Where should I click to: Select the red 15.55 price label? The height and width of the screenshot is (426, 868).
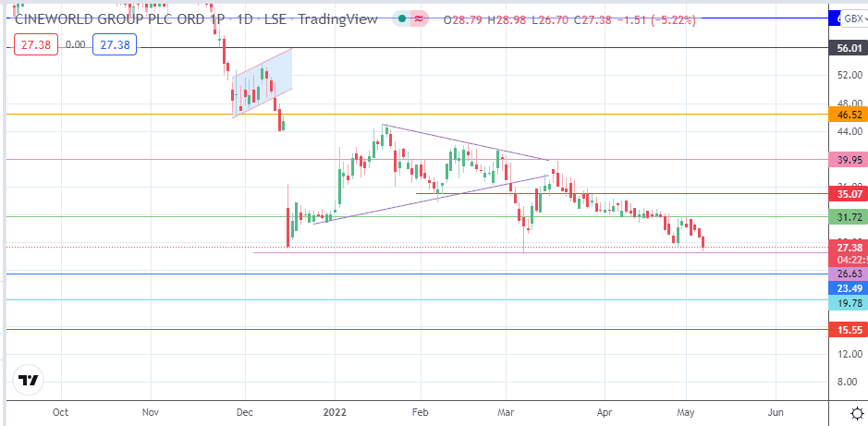pyautogui.click(x=849, y=330)
